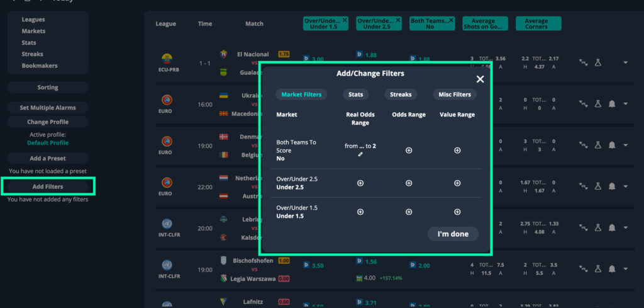Open Bookmakers in the sidebar
644x308 pixels.
click(x=40, y=66)
